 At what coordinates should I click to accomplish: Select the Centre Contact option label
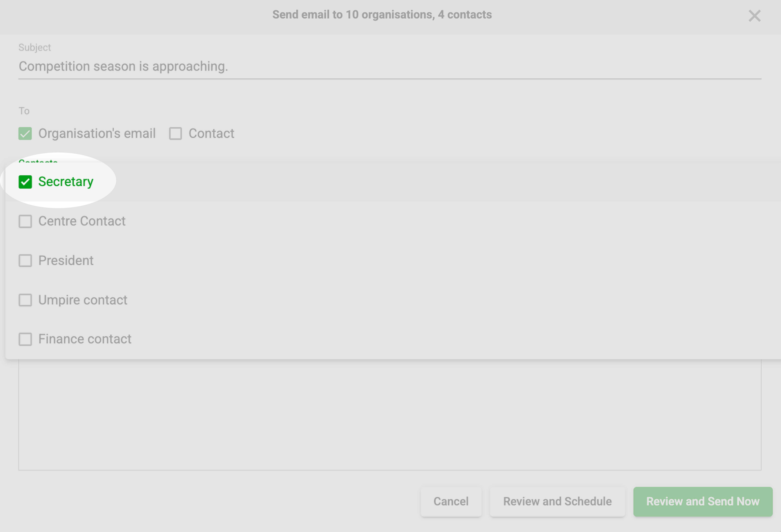[82, 221]
